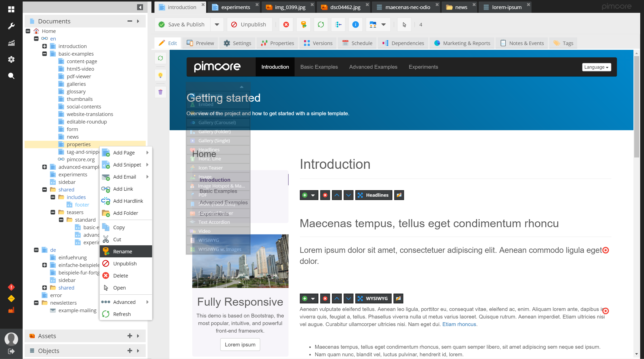Toggle visibility of the basic-examples folder
644x359 pixels.
44,54
